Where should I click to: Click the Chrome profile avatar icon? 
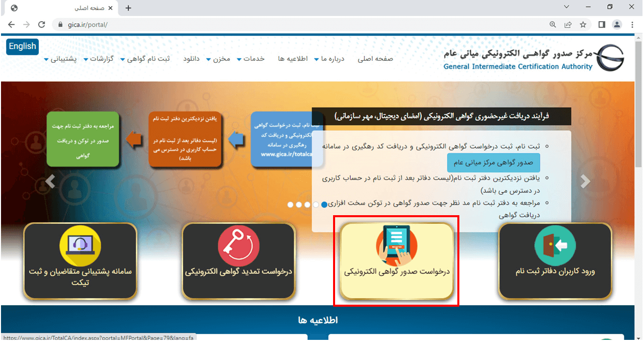(617, 25)
